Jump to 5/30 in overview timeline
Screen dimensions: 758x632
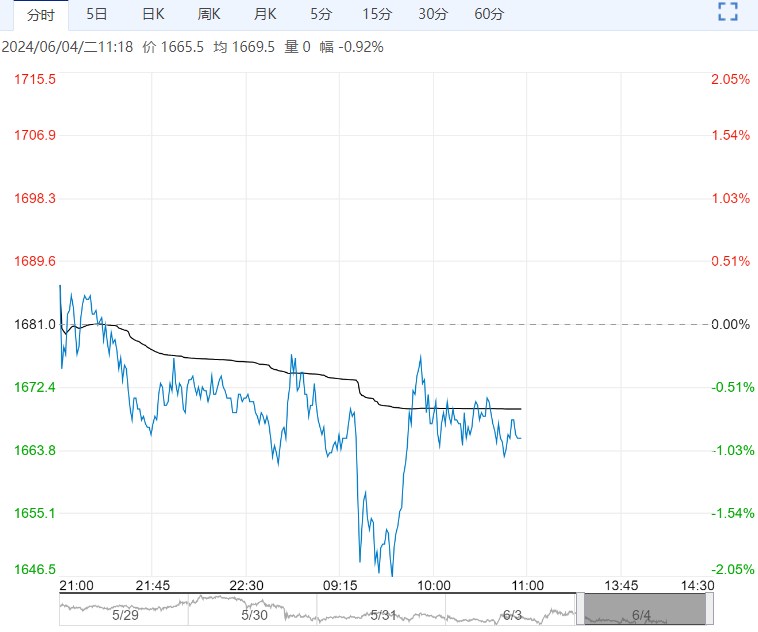pos(254,614)
